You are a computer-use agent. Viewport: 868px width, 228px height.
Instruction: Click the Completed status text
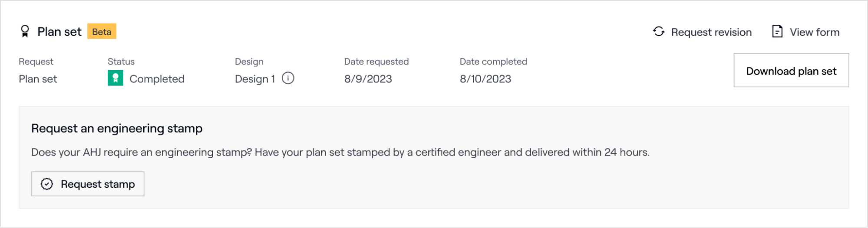pos(157,79)
